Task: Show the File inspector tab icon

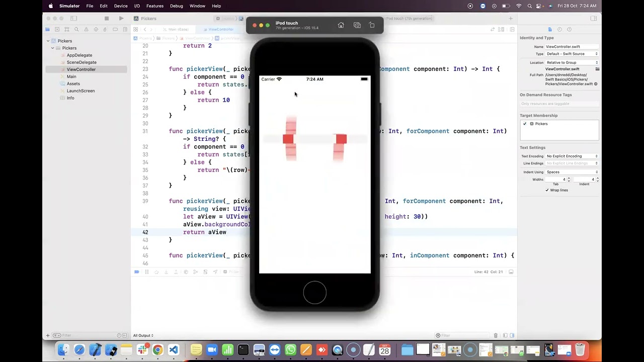Action: point(550,30)
